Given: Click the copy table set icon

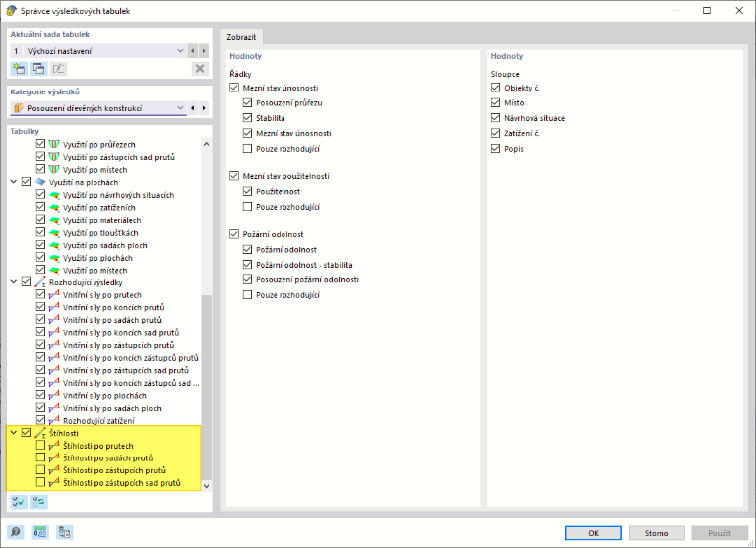Looking at the screenshot, I should click(x=39, y=69).
